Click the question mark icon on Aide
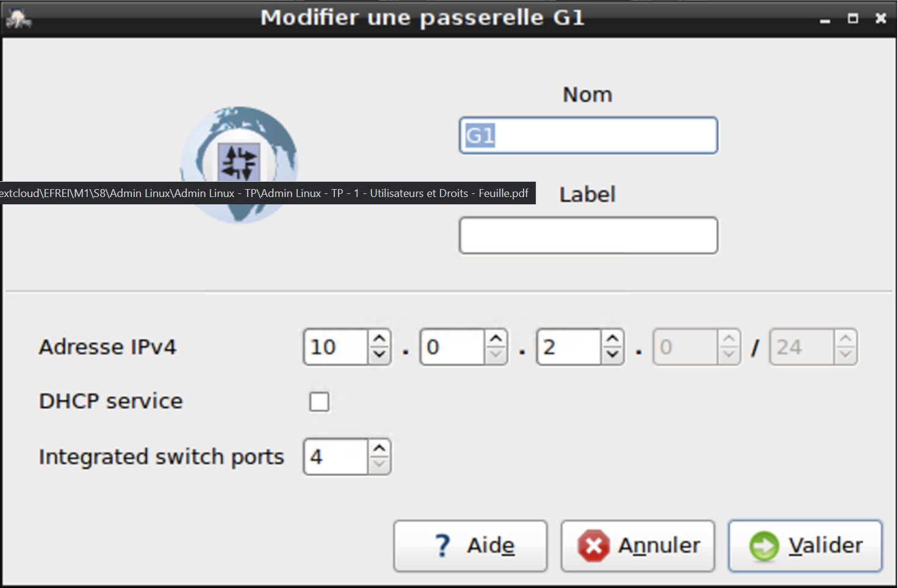The height and width of the screenshot is (588, 897). (443, 545)
